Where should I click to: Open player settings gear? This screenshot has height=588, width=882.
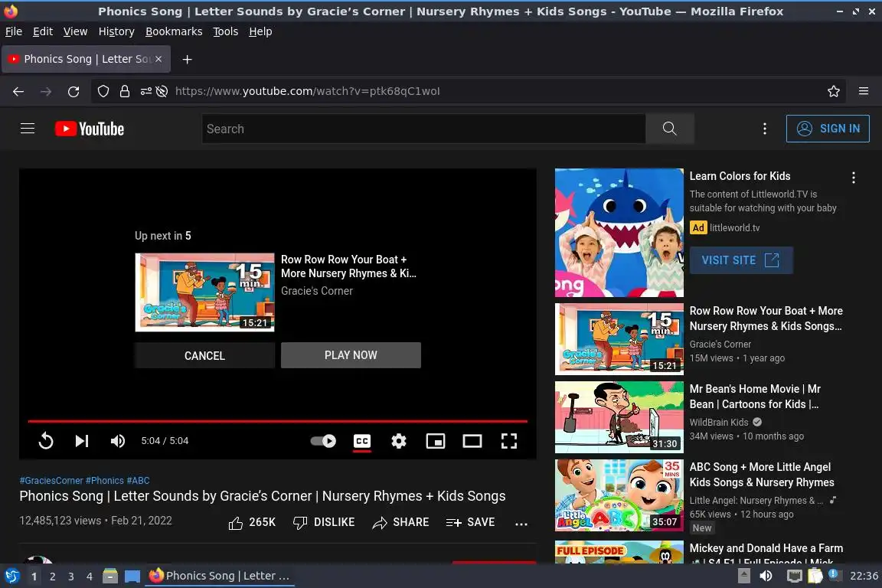tap(399, 441)
